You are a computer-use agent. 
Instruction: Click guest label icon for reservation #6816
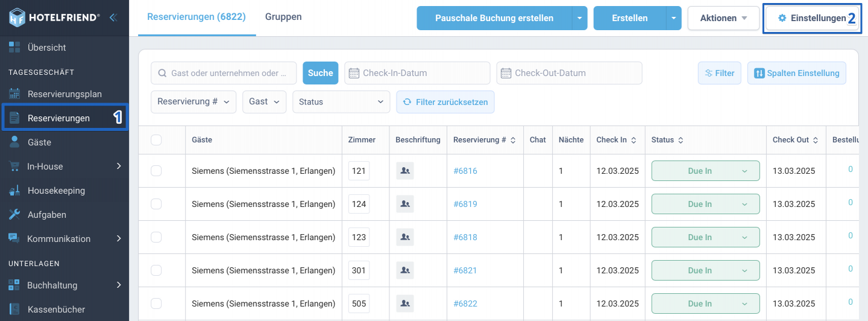pos(405,171)
